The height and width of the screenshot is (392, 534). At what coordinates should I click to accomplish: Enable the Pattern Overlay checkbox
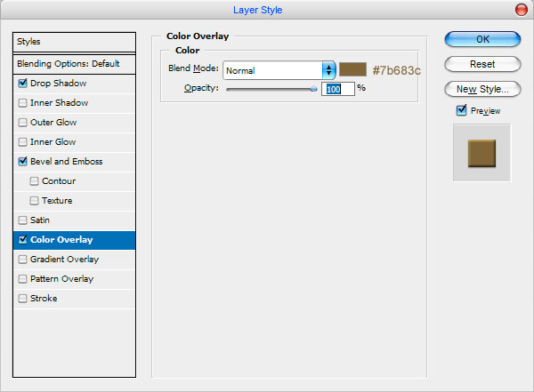pos(22,279)
